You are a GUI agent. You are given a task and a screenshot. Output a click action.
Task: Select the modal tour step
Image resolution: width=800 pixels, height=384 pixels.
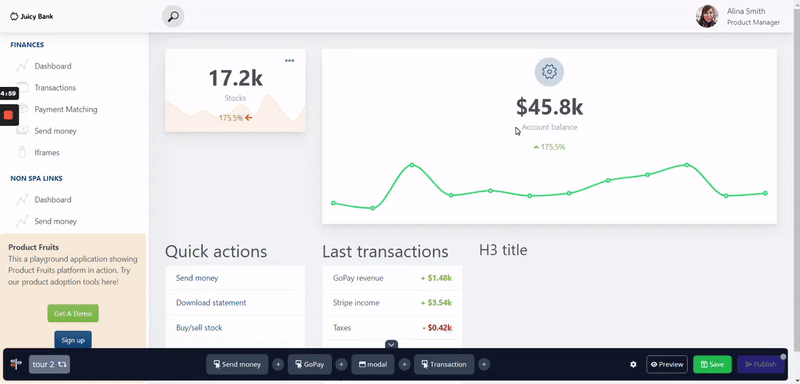tap(373, 364)
